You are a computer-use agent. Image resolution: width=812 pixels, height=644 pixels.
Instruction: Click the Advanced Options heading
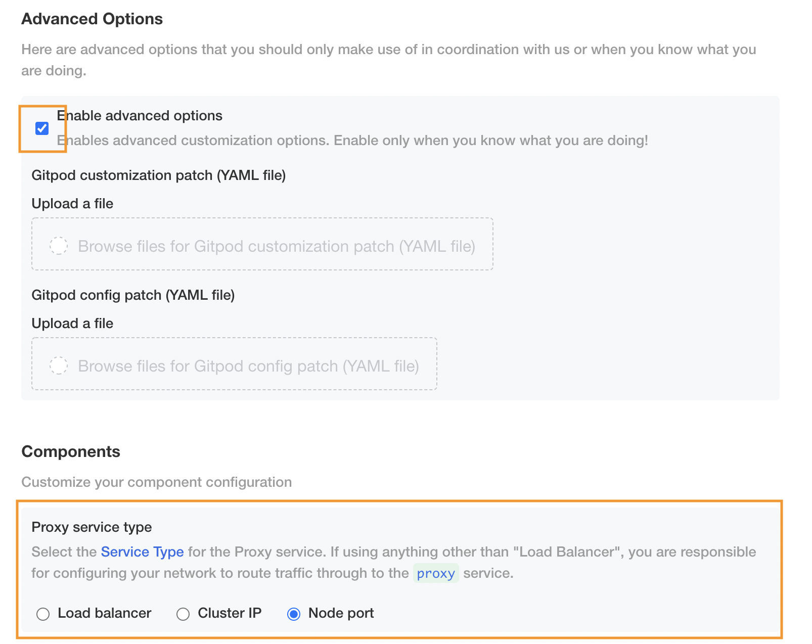pos(92,19)
